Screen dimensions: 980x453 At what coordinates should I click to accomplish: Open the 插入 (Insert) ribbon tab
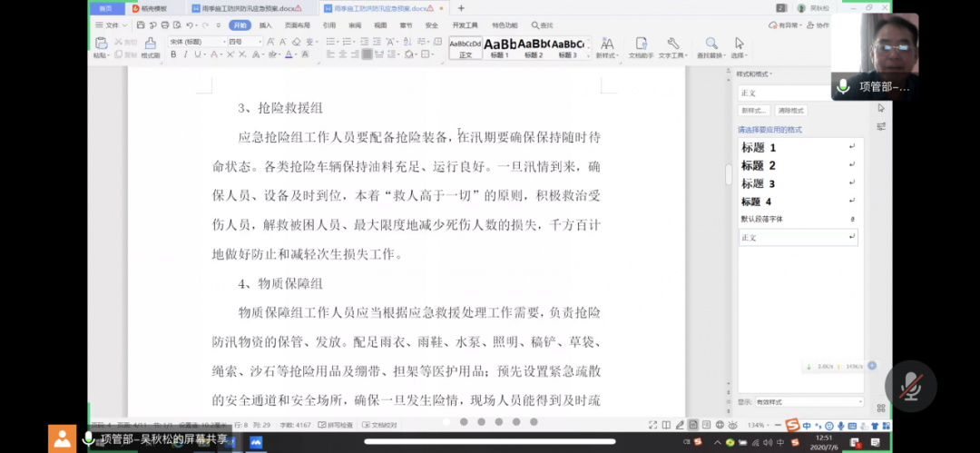coord(265,25)
